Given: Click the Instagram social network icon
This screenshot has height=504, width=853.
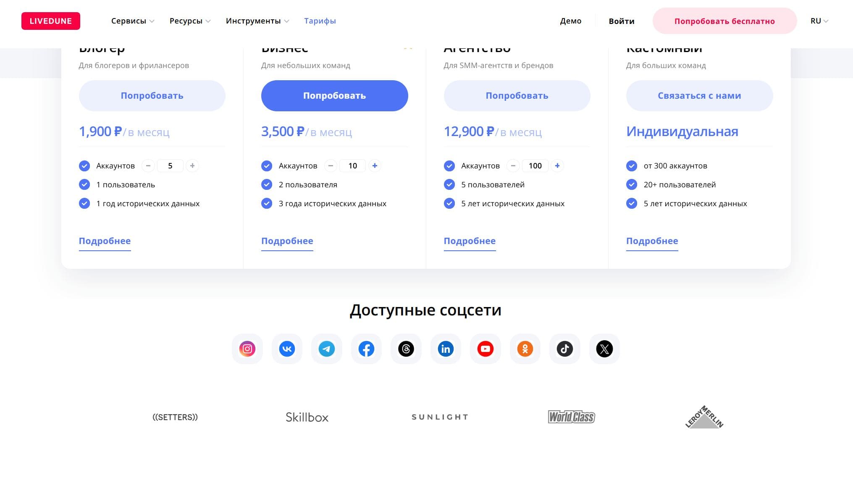Looking at the screenshot, I should click(247, 349).
